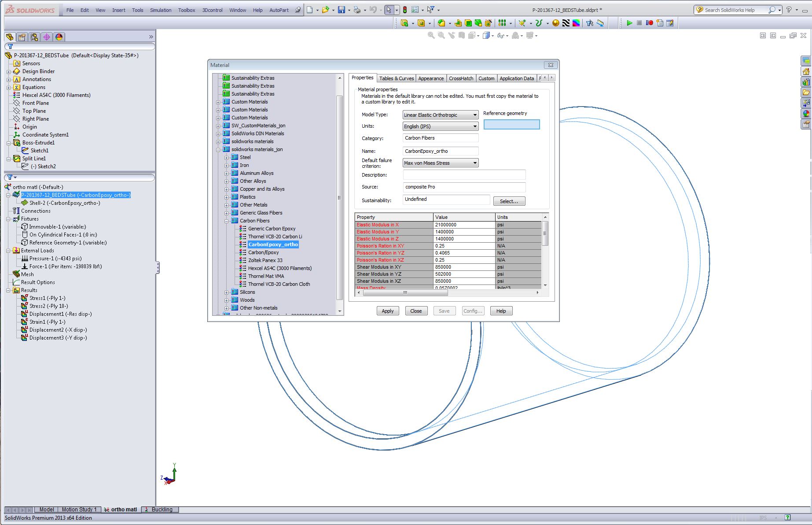Click the SolidWorks Resources home icon
The width and height of the screenshot is (812, 525).
point(806,71)
